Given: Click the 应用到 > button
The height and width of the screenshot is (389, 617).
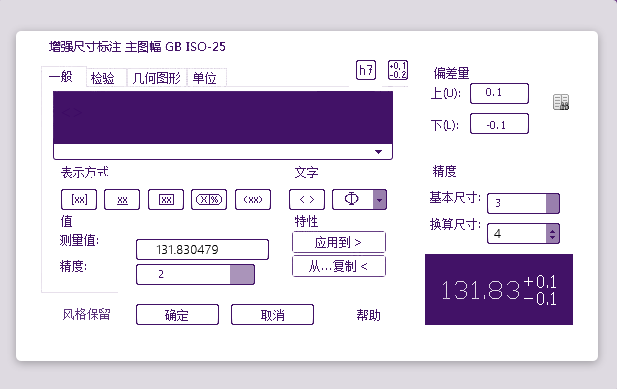Looking at the screenshot, I should pos(339,242).
